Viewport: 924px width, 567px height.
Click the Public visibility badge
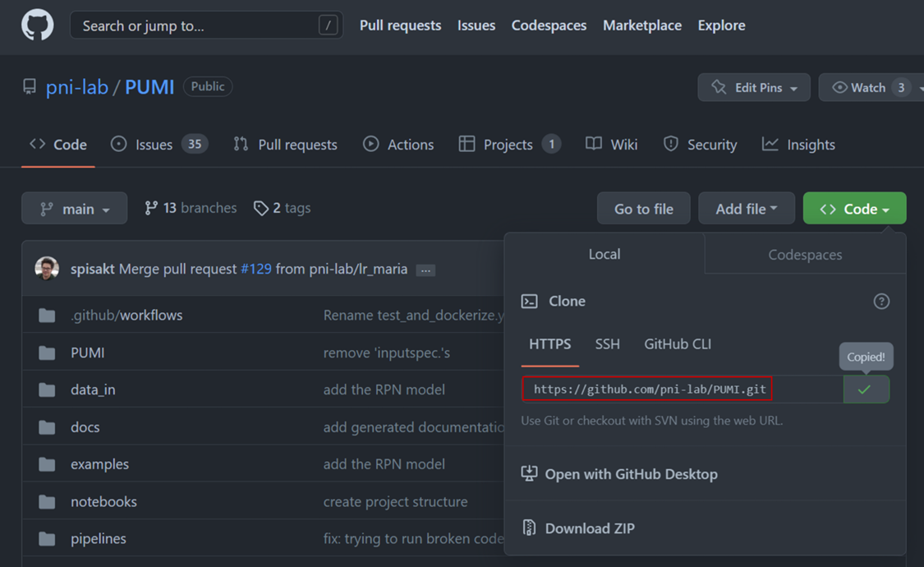pyautogui.click(x=208, y=86)
